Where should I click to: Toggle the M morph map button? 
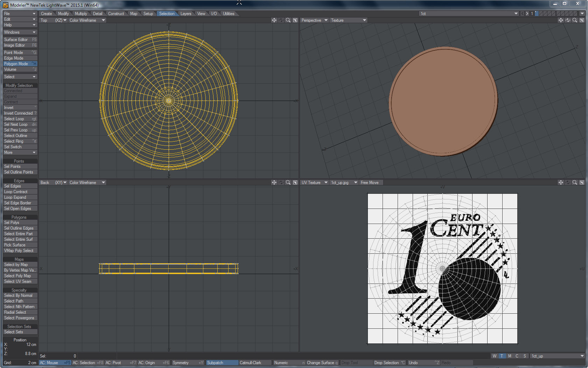pos(510,356)
